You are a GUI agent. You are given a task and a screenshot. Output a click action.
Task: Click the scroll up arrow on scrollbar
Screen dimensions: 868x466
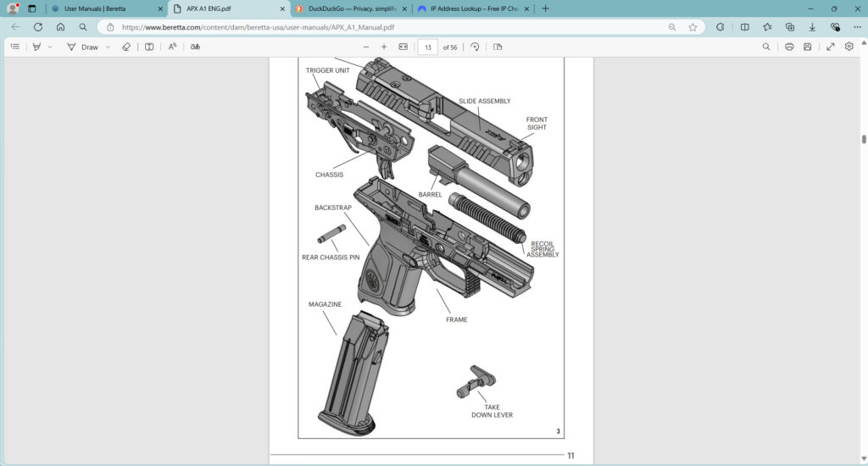pos(864,43)
